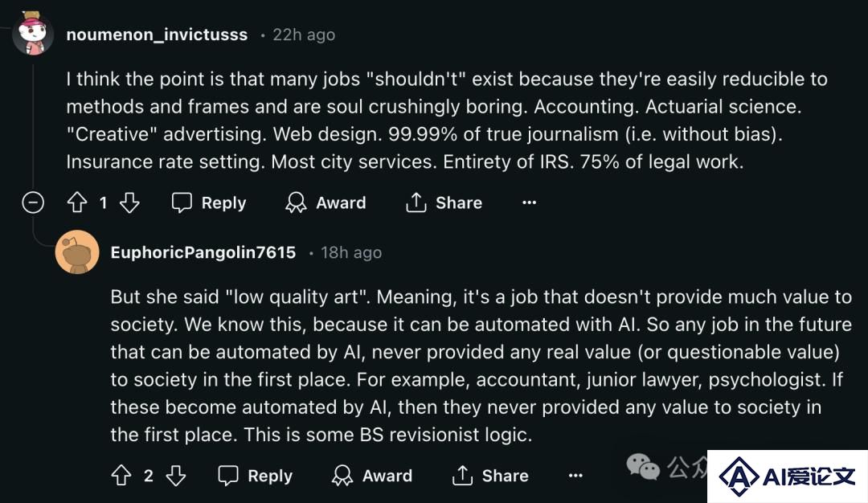Image resolution: width=868 pixels, height=503 pixels.
Task: Click the 22h ago timestamp
Action: click(304, 35)
